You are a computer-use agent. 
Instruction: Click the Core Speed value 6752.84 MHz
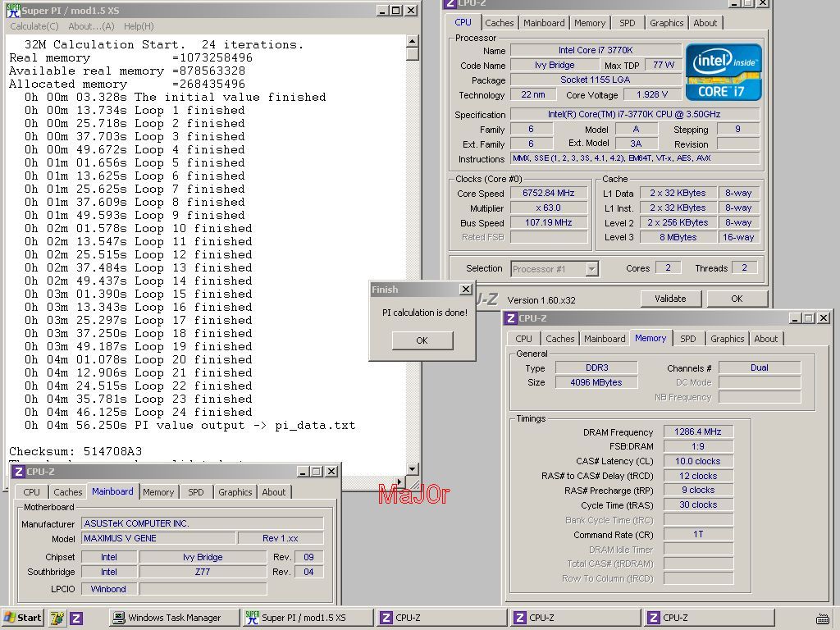[x=549, y=193]
